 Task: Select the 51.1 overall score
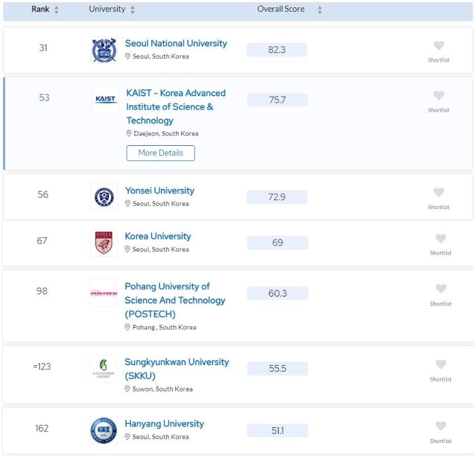[x=278, y=431]
